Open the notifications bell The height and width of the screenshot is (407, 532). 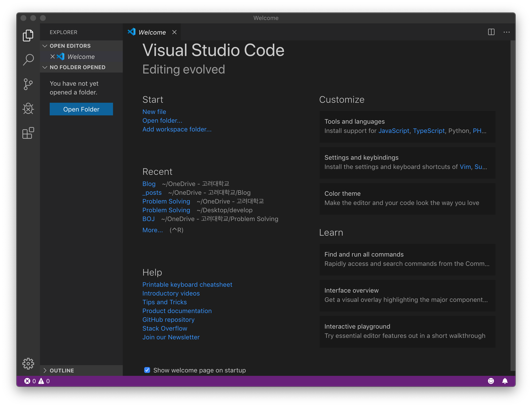(x=505, y=381)
